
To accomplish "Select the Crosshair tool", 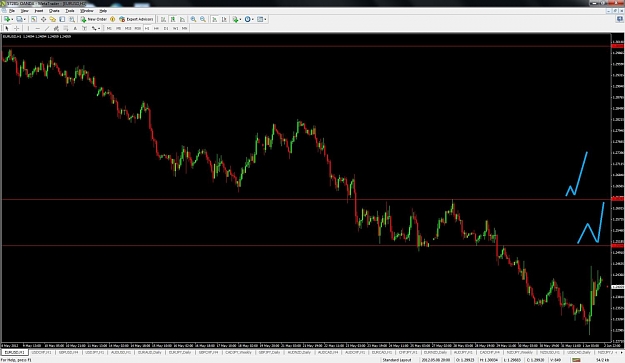I will 16,28.
